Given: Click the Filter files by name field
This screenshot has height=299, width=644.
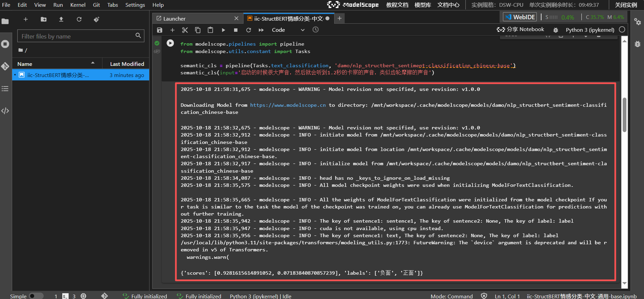Looking at the screenshot, I should click(81, 36).
